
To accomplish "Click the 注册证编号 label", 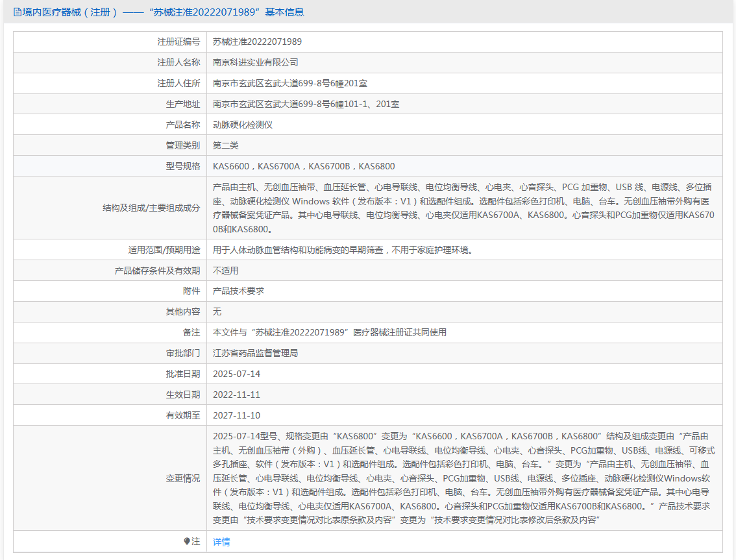I will tap(178, 42).
